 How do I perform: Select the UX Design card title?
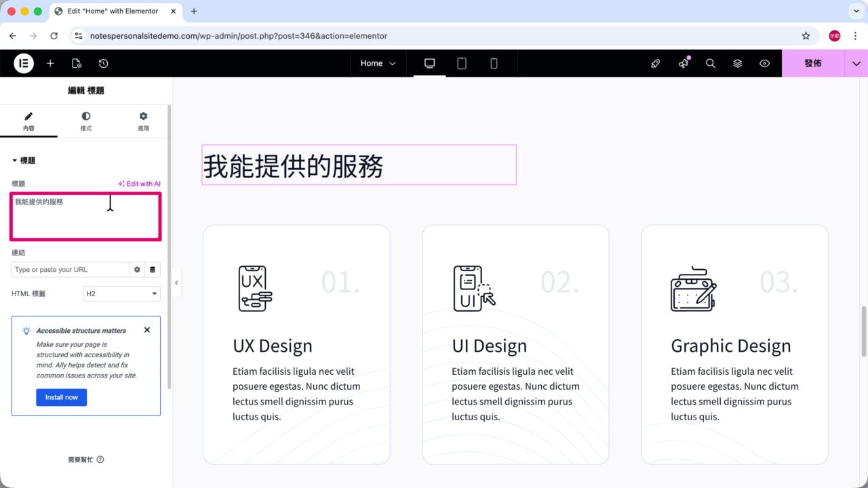(x=273, y=346)
